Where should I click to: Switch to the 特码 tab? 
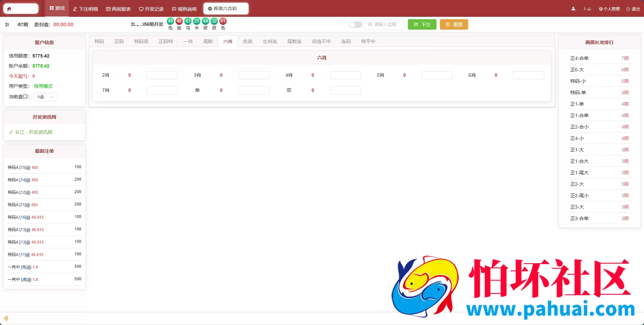99,41
